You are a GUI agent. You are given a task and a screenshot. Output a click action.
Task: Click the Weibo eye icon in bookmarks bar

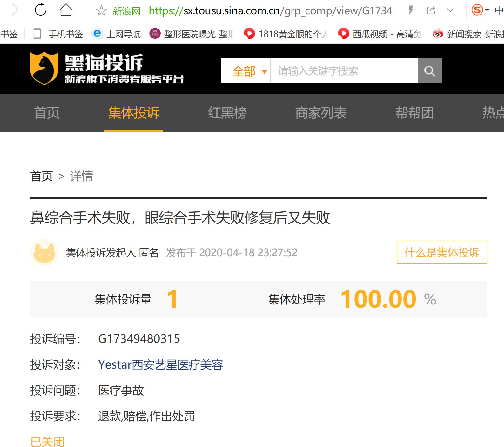(438, 33)
